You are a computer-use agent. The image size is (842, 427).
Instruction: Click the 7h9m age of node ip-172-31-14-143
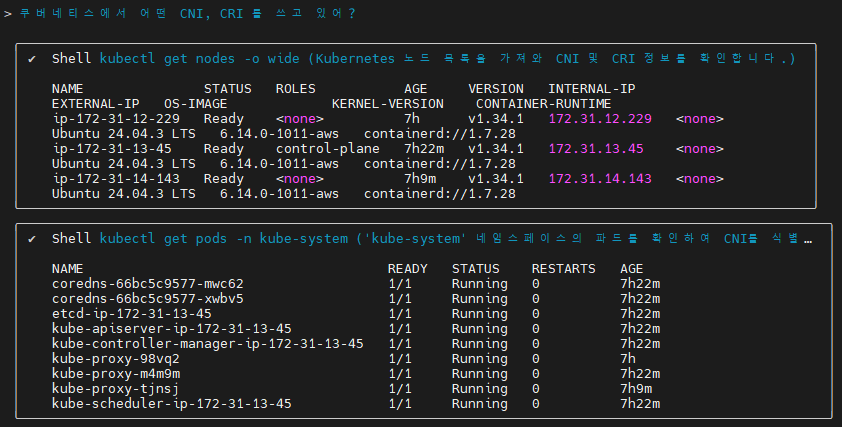click(420, 179)
